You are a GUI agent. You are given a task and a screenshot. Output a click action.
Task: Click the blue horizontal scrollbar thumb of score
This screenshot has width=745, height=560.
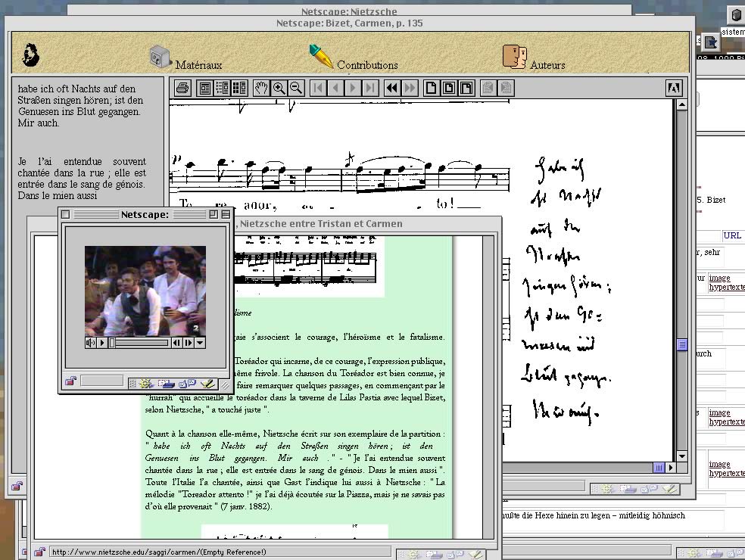click(x=659, y=468)
